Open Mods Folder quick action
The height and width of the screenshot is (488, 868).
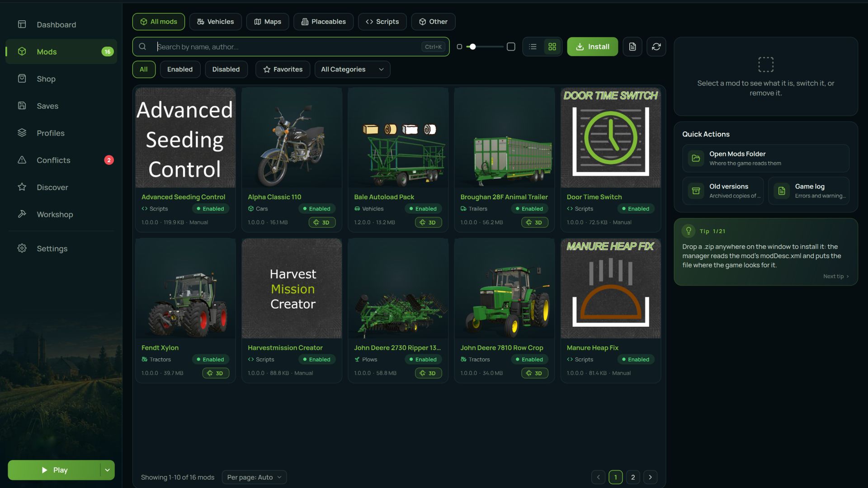click(x=765, y=158)
